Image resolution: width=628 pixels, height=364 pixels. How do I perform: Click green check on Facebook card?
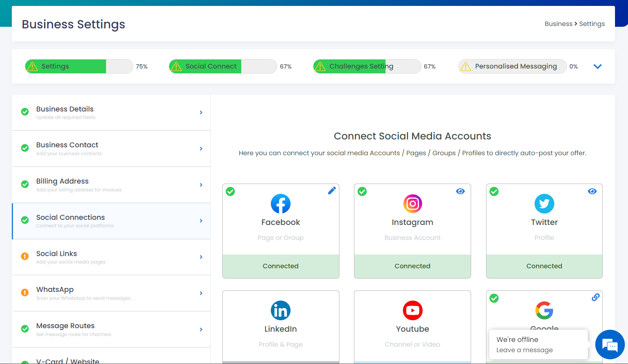pos(230,191)
